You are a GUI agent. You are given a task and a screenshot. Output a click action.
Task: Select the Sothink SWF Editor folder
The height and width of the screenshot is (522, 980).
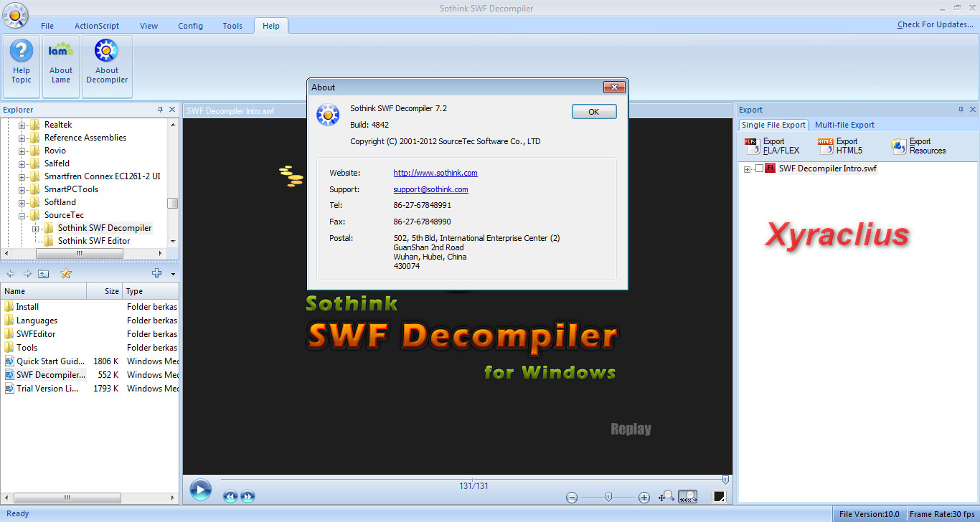click(x=94, y=241)
